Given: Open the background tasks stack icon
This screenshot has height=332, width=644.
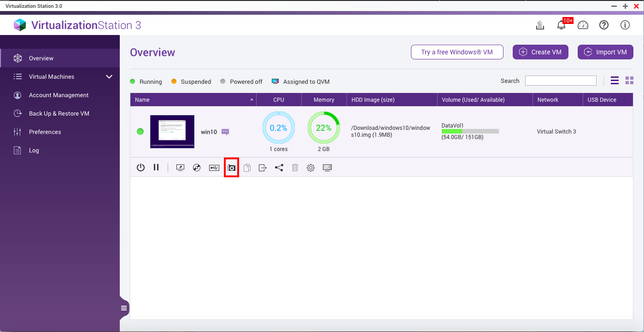Looking at the screenshot, I should [540, 25].
